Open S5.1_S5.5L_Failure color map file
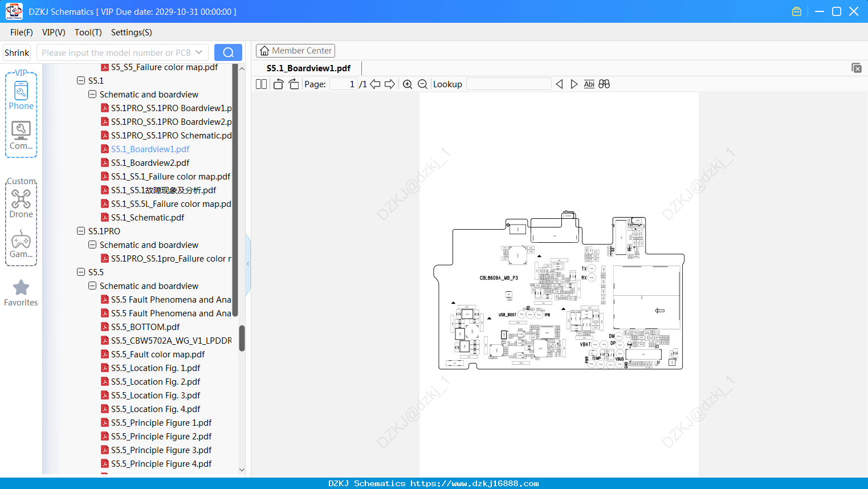 pos(166,203)
